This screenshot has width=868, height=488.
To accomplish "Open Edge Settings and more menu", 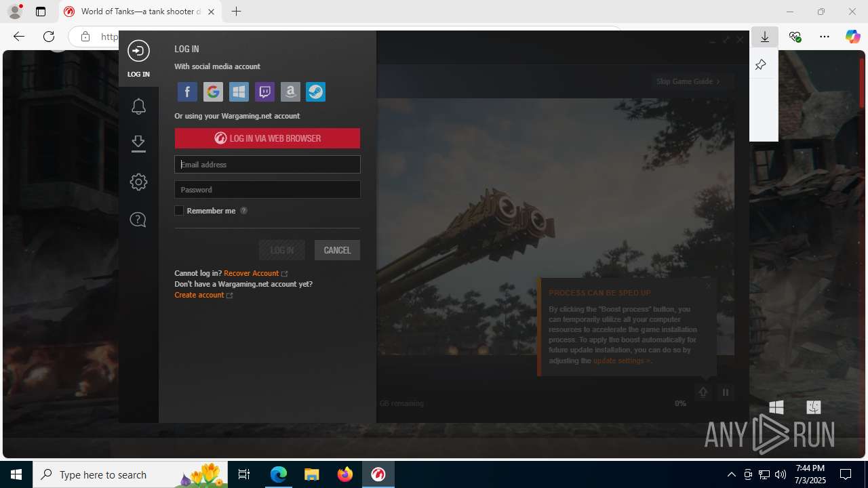I will (x=825, y=37).
